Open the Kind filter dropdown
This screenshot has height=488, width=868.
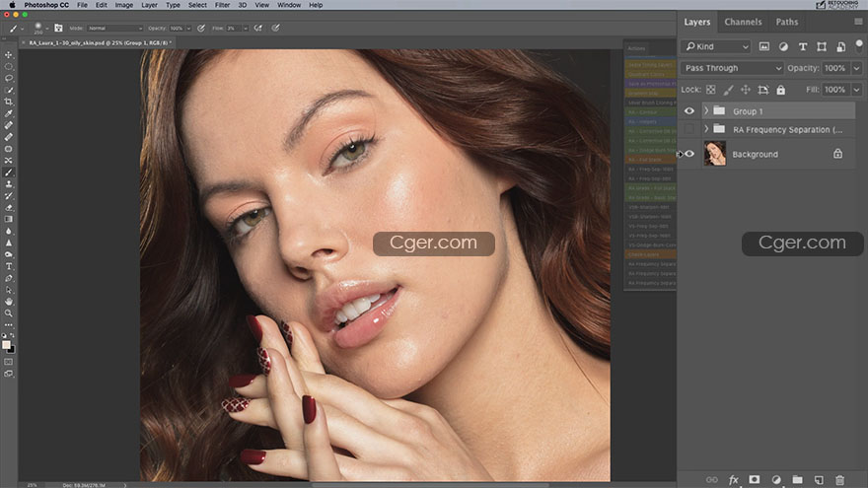point(716,46)
